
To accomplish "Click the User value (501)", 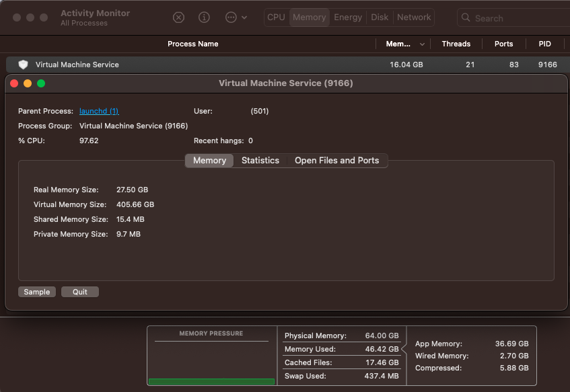I will [x=260, y=111].
